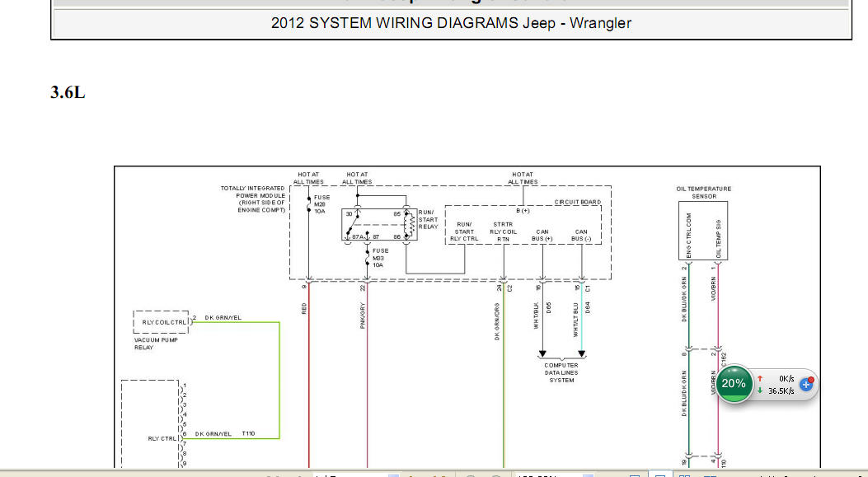Click the 'RED' wire colour label

click(304, 309)
